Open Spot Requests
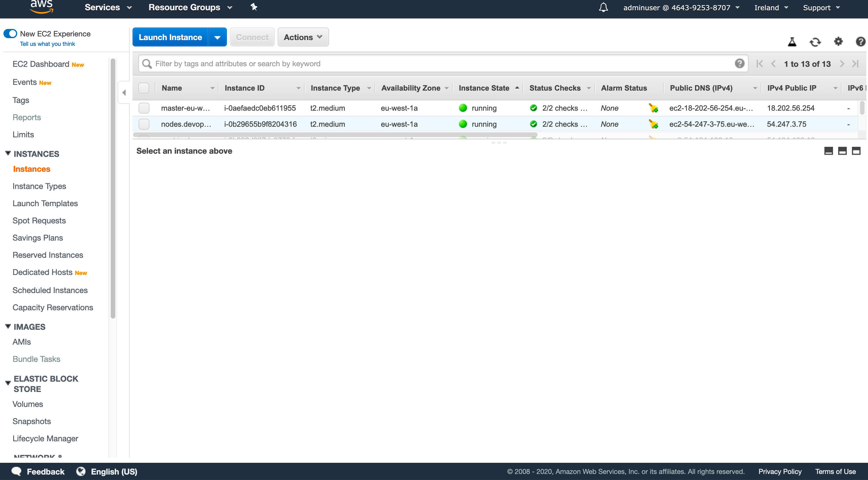This screenshot has width=868, height=480. 39,220
